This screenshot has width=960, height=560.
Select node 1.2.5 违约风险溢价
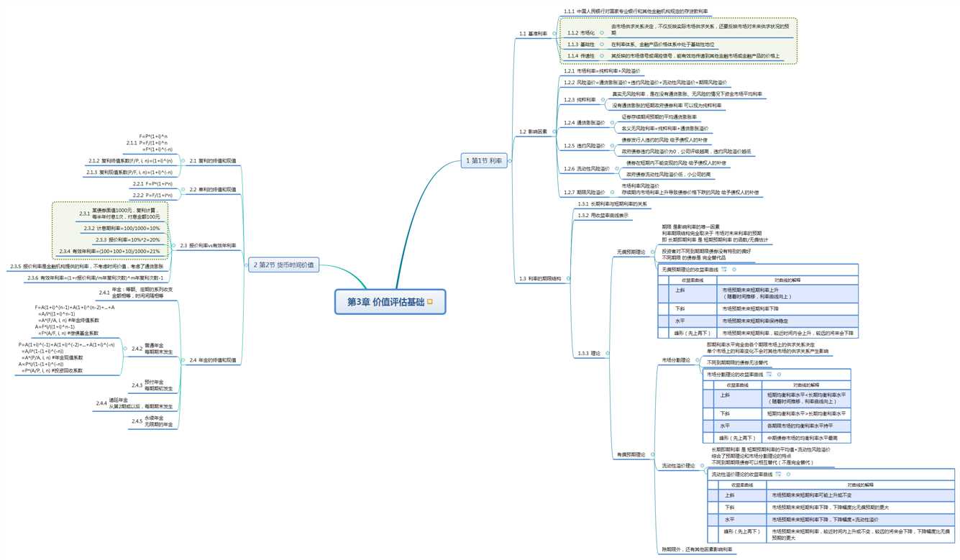tap(584, 145)
